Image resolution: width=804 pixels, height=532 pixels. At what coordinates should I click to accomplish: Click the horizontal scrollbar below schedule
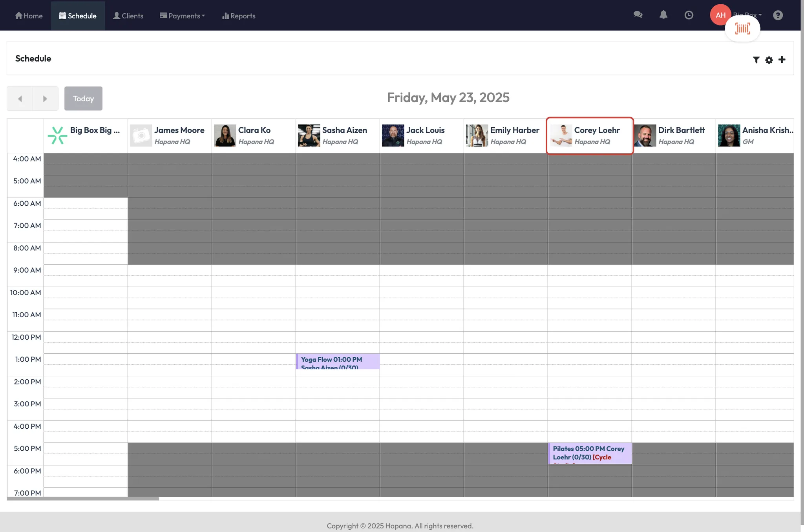click(x=83, y=499)
